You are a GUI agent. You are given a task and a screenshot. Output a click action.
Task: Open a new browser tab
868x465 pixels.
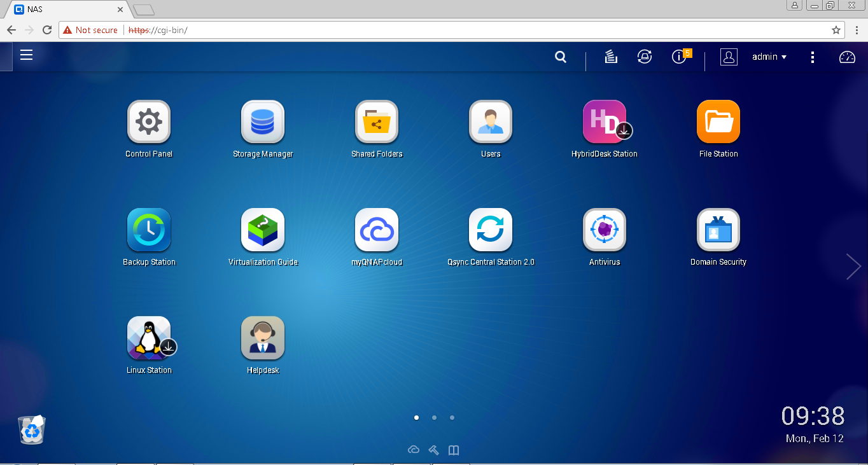pos(143,10)
